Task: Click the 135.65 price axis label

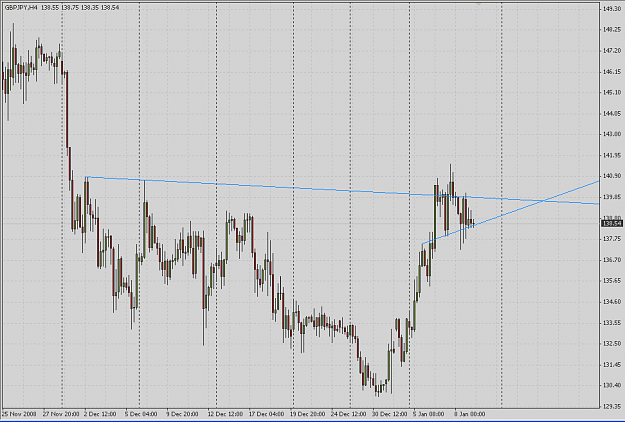Action: coord(612,281)
